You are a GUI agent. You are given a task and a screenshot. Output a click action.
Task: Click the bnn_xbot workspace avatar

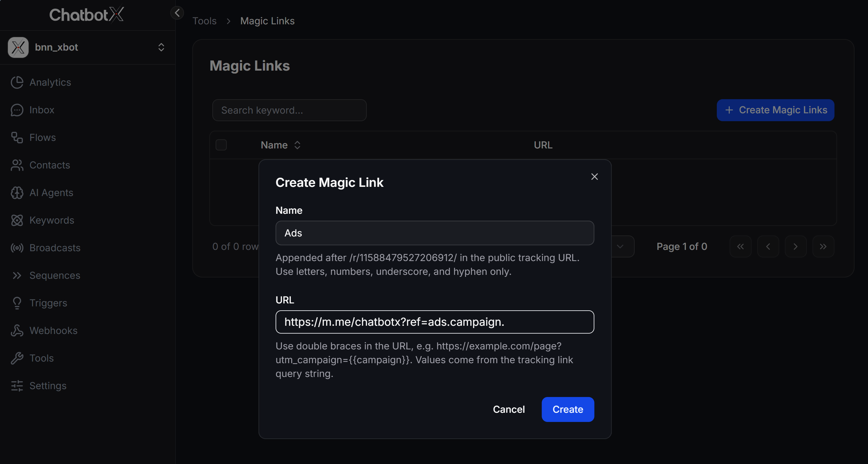point(18,48)
